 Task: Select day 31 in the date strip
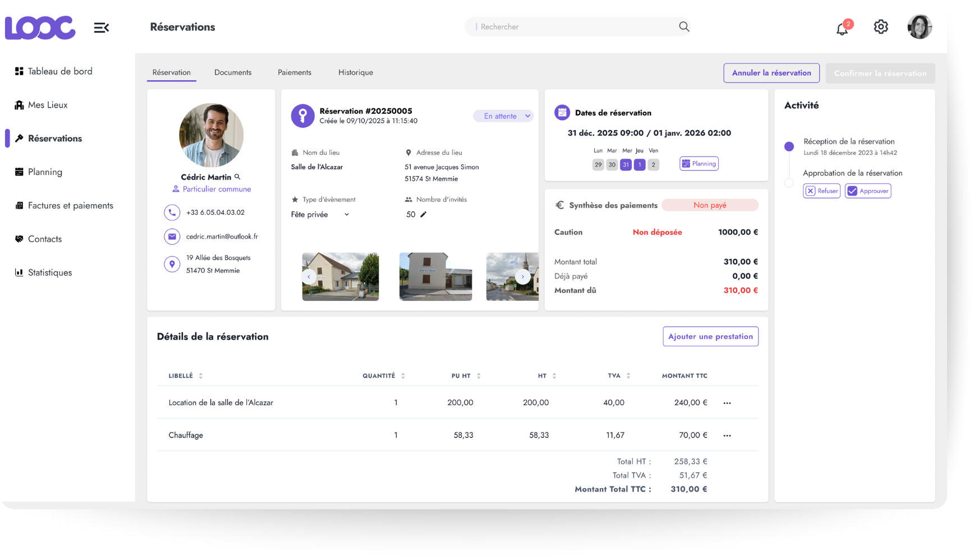(x=626, y=165)
